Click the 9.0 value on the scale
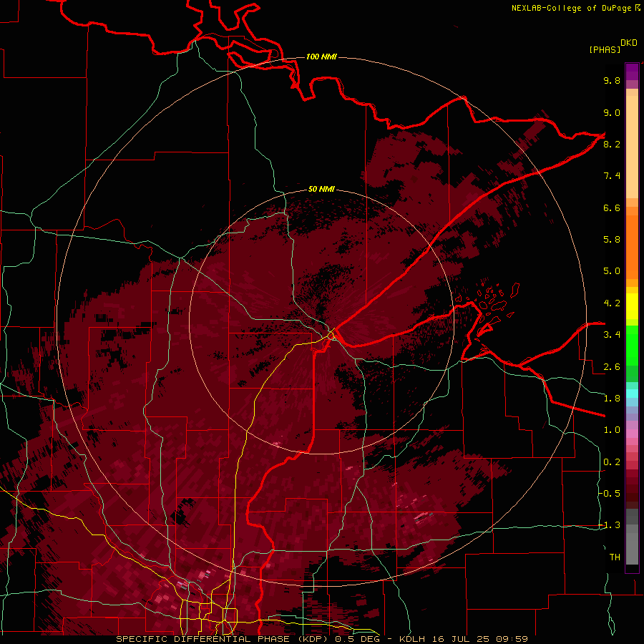The image size is (644, 644). click(x=612, y=112)
